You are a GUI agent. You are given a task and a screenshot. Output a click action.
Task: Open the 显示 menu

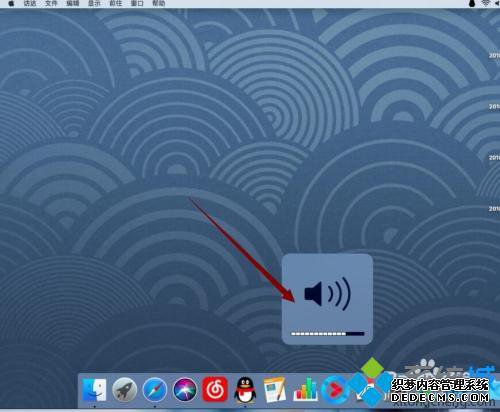coord(94,3)
